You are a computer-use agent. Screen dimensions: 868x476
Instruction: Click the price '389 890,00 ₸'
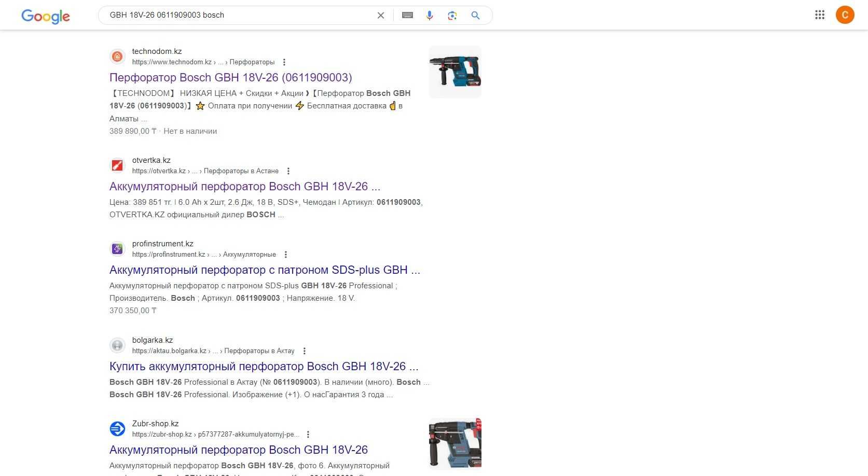133,131
